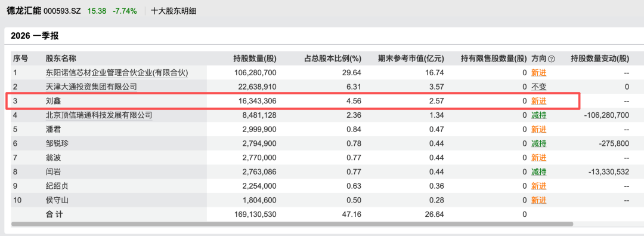Image resolution: width=644 pixels, height=236 pixels.
Task: Click 新进 link for 刘鑫
Action: pyautogui.click(x=539, y=101)
